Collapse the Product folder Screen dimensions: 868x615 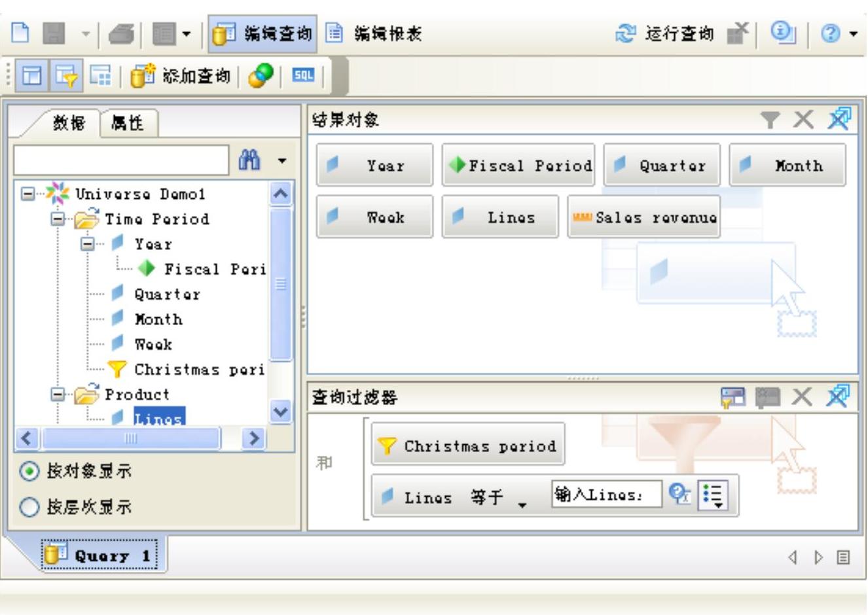(58, 395)
